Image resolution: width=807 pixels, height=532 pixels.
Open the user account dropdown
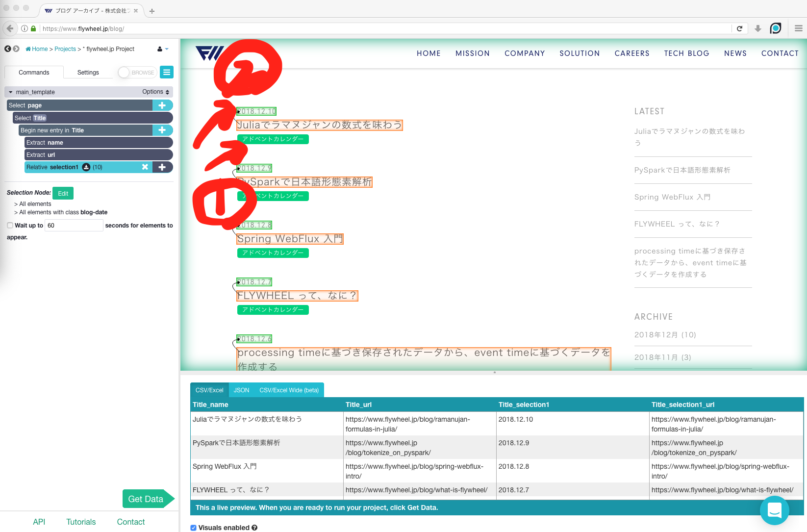[163, 49]
